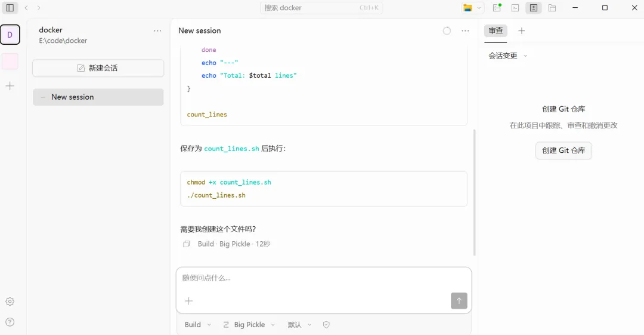This screenshot has height=335, width=644.
Task: Select the New session list item
Action: [x=98, y=97]
